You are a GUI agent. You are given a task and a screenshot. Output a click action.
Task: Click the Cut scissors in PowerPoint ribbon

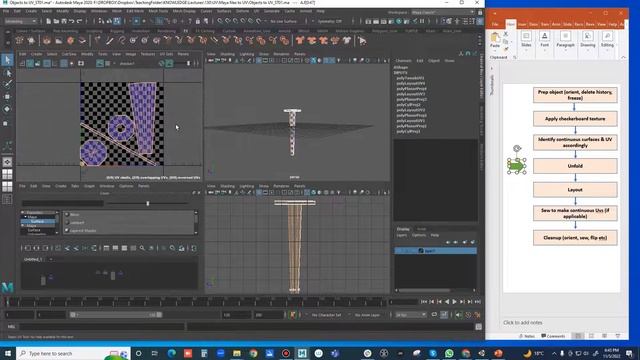[x=506, y=34]
